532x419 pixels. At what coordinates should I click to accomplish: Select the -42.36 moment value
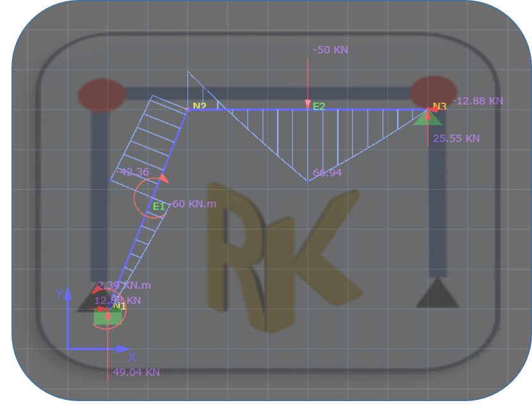[x=134, y=171]
